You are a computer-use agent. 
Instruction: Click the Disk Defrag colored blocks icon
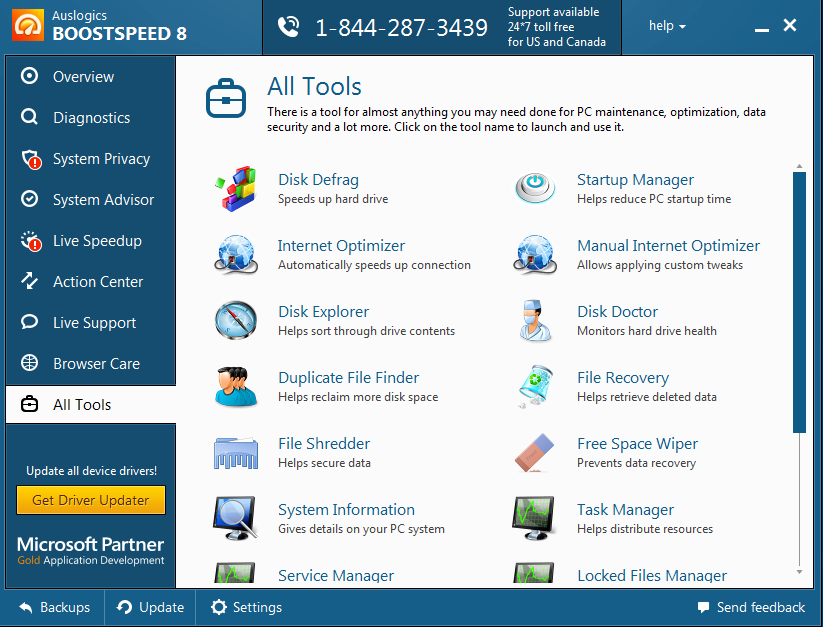(236, 188)
